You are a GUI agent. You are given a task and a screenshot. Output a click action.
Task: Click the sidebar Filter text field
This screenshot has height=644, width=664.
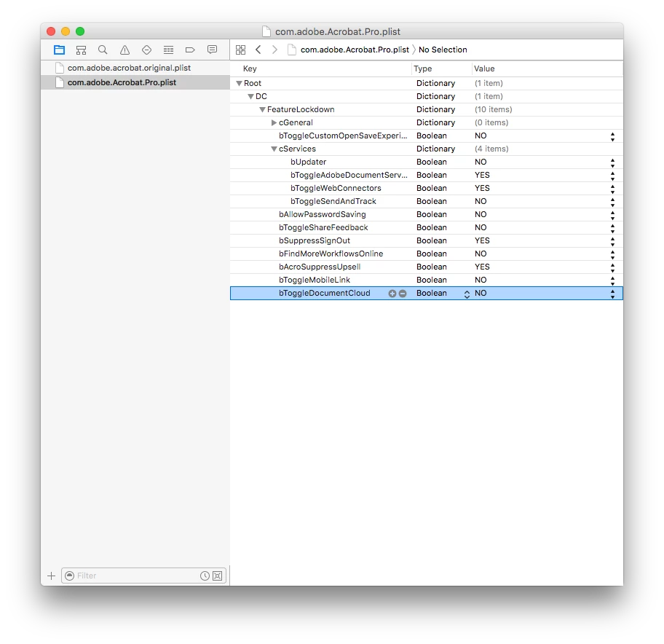pos(143,576)
